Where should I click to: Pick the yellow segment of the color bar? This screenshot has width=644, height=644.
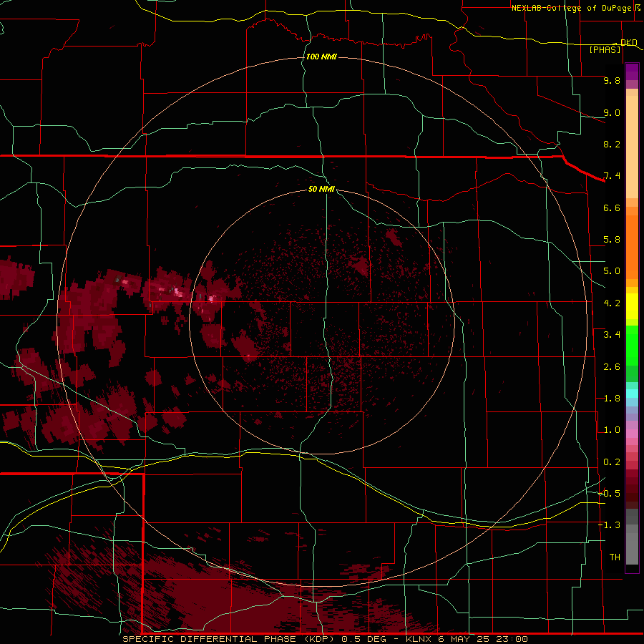pos(632,306)
